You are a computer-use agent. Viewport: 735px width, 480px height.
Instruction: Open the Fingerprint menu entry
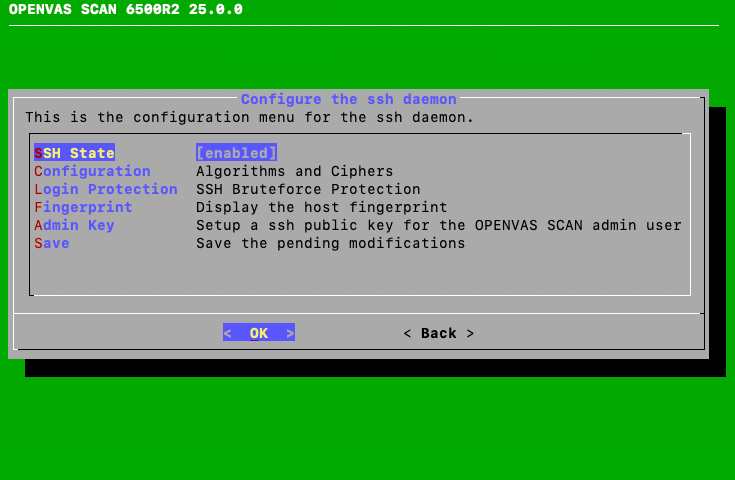(x=83, y=207)
